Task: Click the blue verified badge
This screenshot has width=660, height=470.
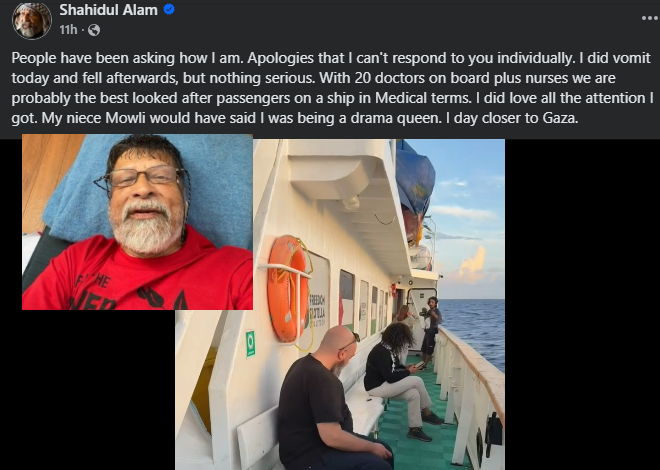Action: pyautogui.click(x=169, y=9)
